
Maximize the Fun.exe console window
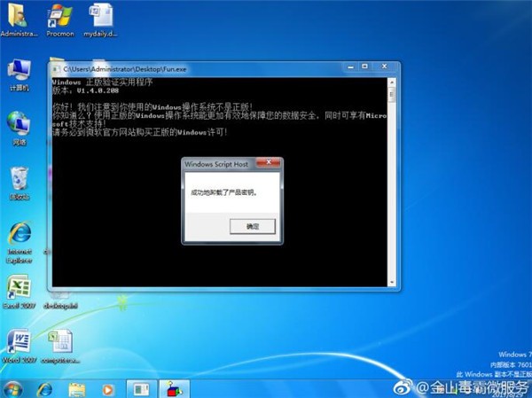tap(365, 66)
